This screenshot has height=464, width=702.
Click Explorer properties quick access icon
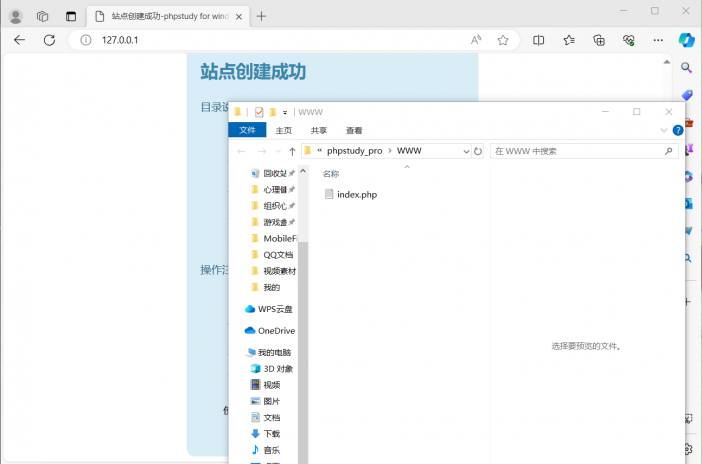(x=259, y=112)
